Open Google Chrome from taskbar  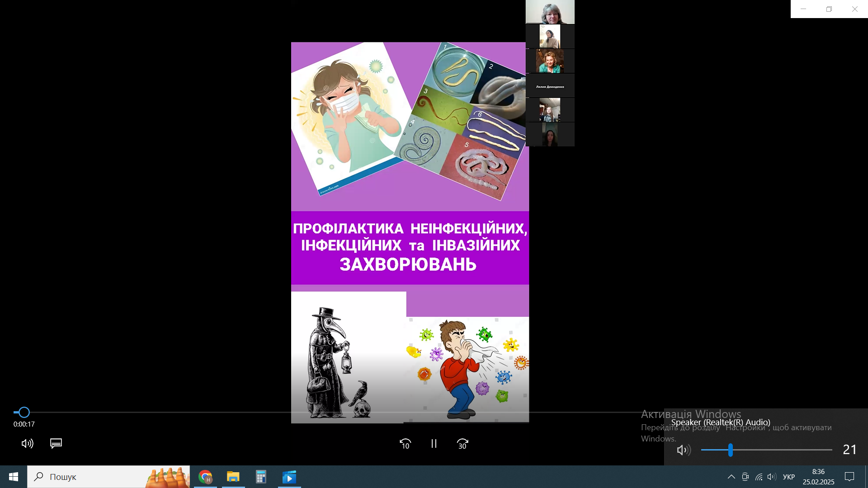205,477
